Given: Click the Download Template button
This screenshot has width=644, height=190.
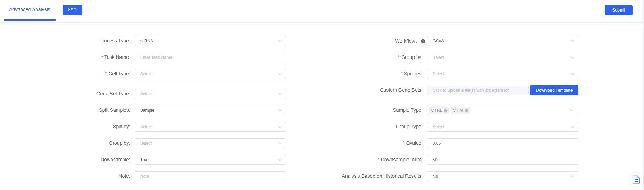Looking at the screenshot, I should 554,90.
